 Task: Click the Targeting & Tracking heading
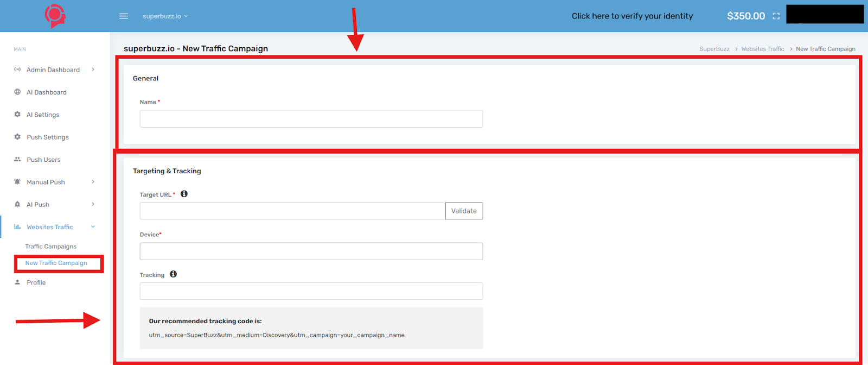[167, 171]
